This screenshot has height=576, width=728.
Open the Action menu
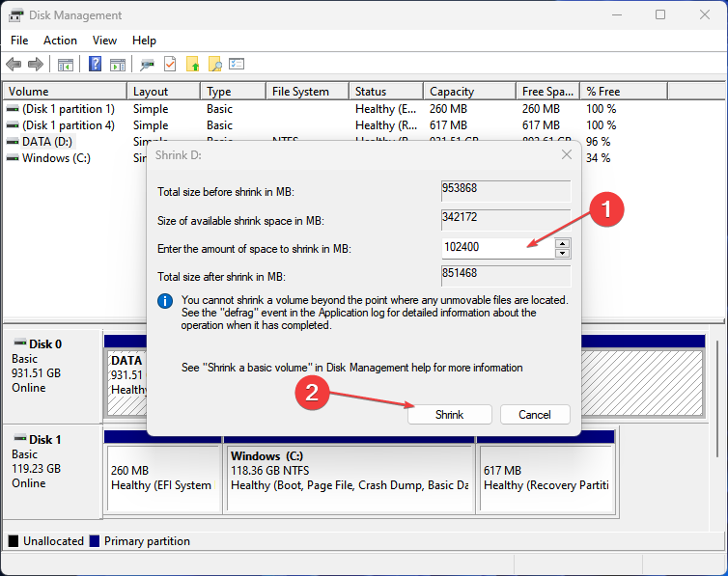61,41
